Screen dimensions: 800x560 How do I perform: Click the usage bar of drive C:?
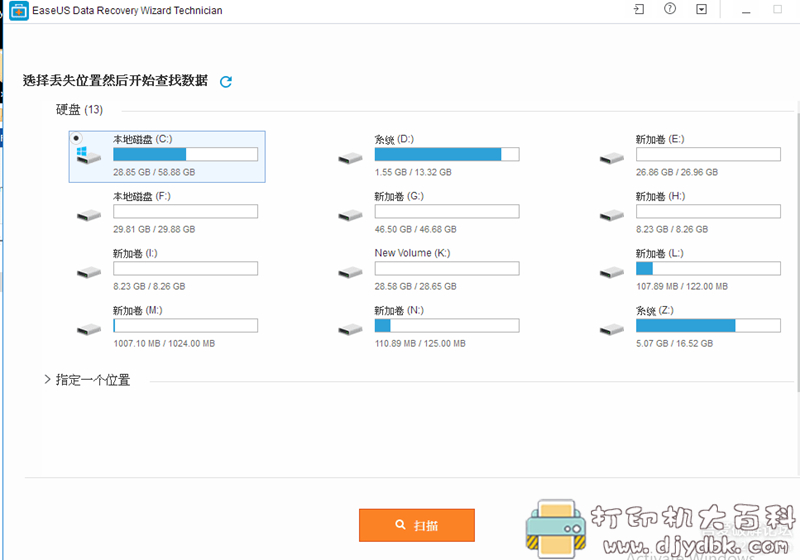(x=186, y=155)
